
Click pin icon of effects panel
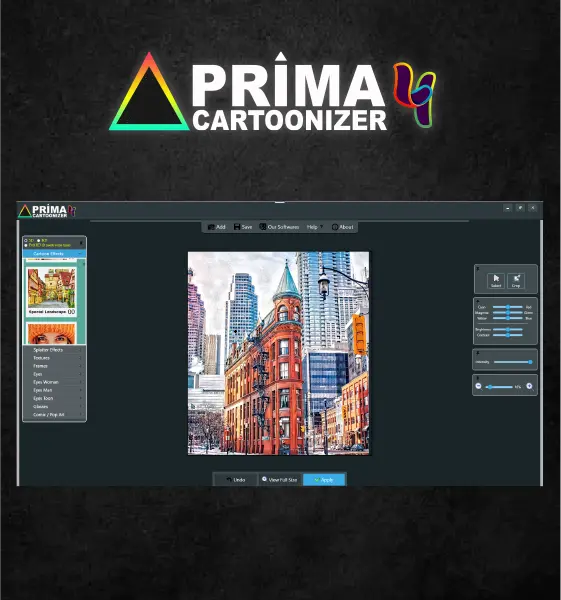tap(81, 243)
